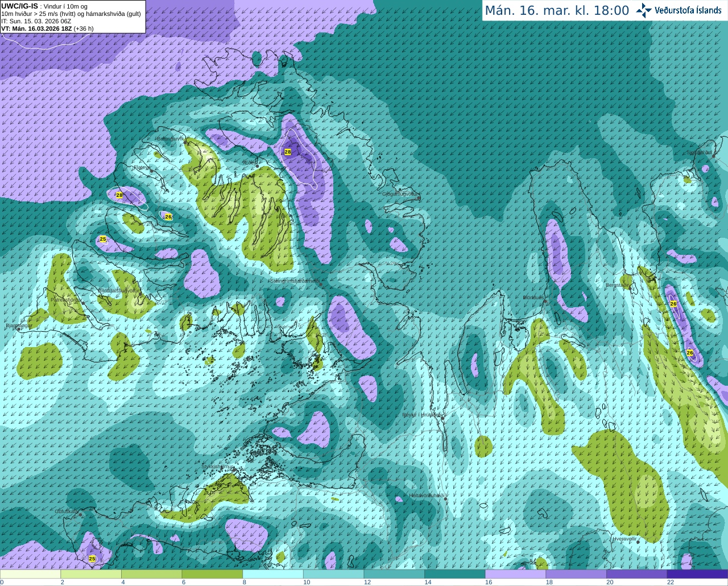Click the 2–4 m/s light yellow-green legend swatch
Screen dimensions: 728x586
point(91,574)
